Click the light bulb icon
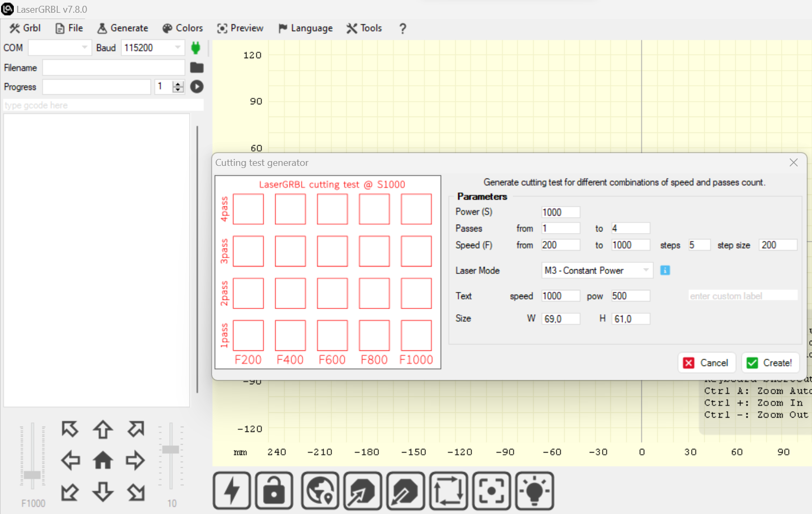Viewport: 812px width, 514px height. (534, 491)
